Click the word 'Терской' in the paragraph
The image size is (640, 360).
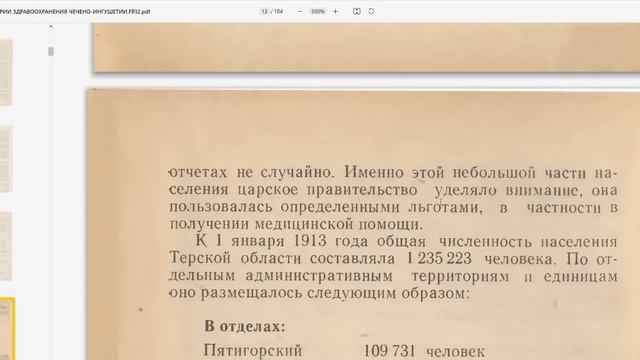point(200,258)
